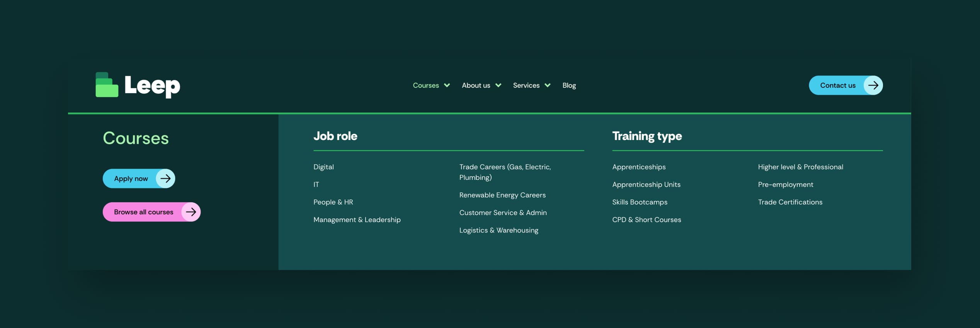
Task: Select Renewable Energy Careers link
Action: point(502,195)
